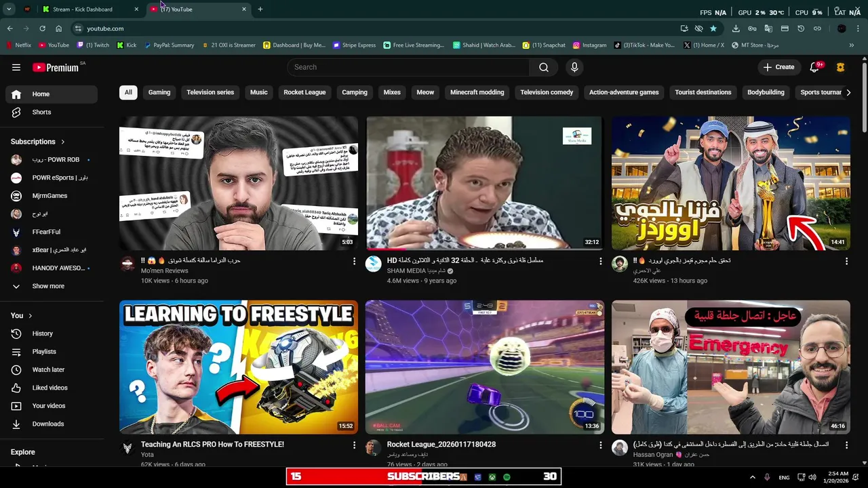
Task: Click inside the YouTube Search field
Action: tap(408, 67)
